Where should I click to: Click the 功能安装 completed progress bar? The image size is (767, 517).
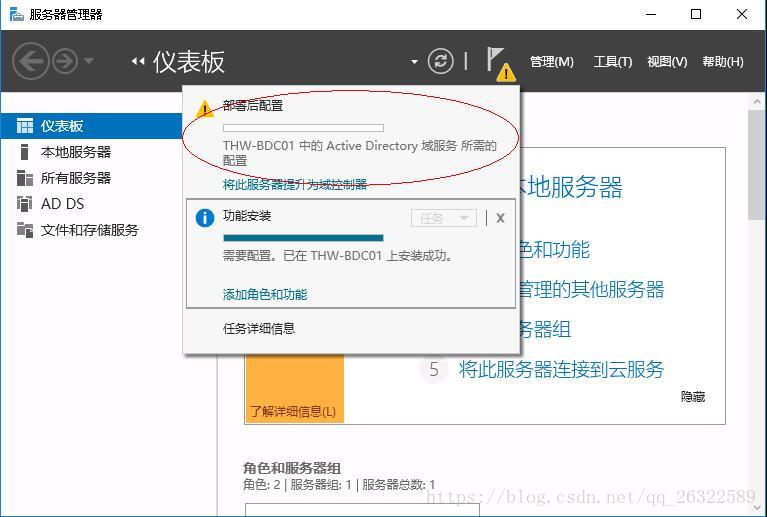coord(303,238)
